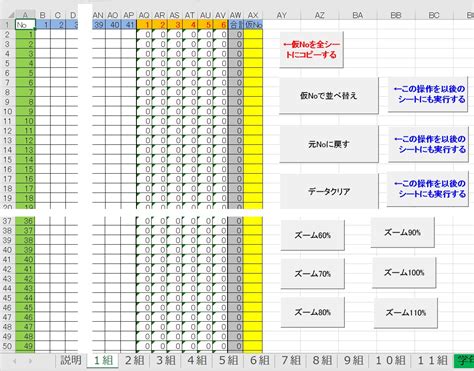Click the blue header cell '39'
The image size is (474, 371).
tap(98, 25)
